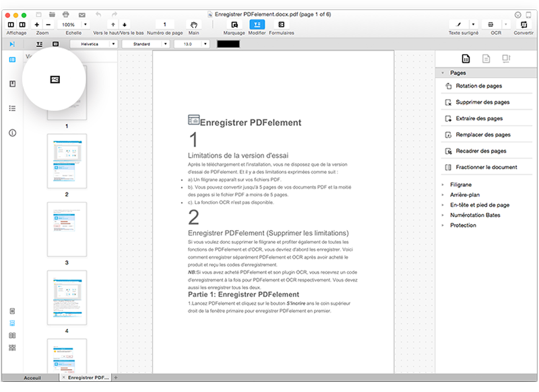Open the bookmarks panel in left sidebar
The image size is (539, 392).
pos(11,83)
